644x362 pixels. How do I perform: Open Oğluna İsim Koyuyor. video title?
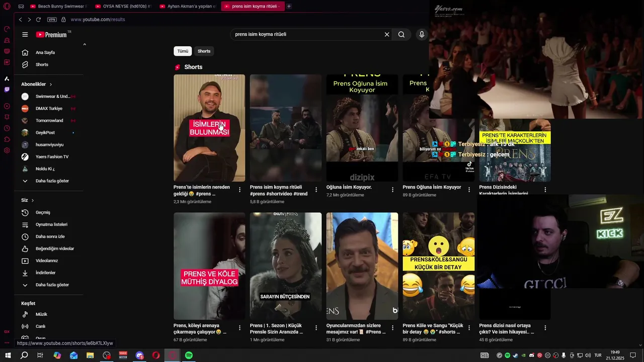[x=349, y=187]
